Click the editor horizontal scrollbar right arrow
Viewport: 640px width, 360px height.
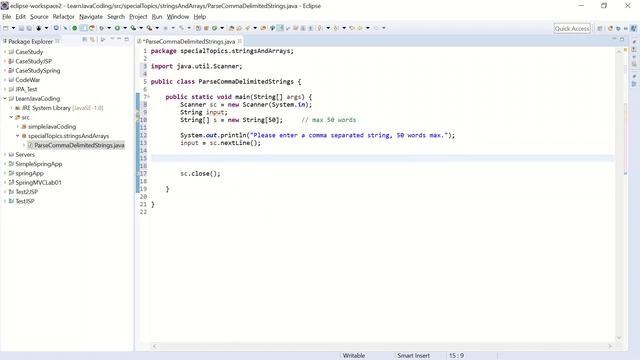[x=610, y=346]
